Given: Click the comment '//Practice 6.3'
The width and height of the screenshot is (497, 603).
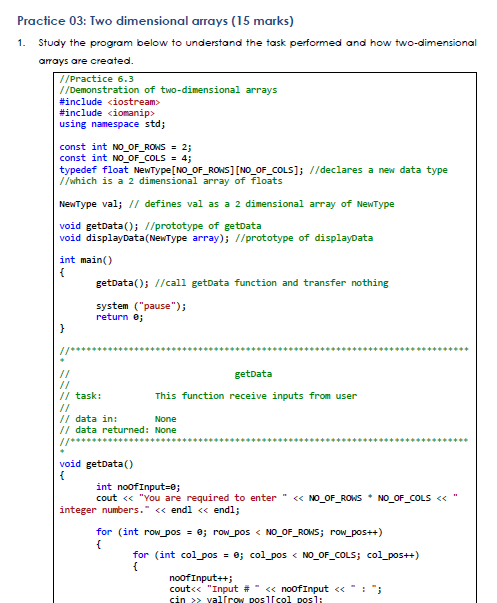Looking at the screenshot, I should pyautogui.click(x=96, y=79).
